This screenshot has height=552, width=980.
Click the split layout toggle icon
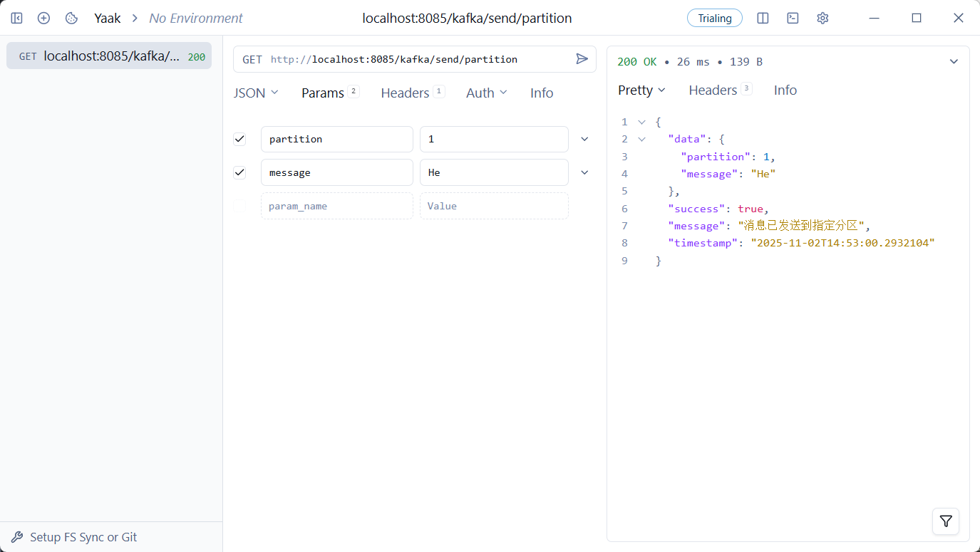coord(763,18)
